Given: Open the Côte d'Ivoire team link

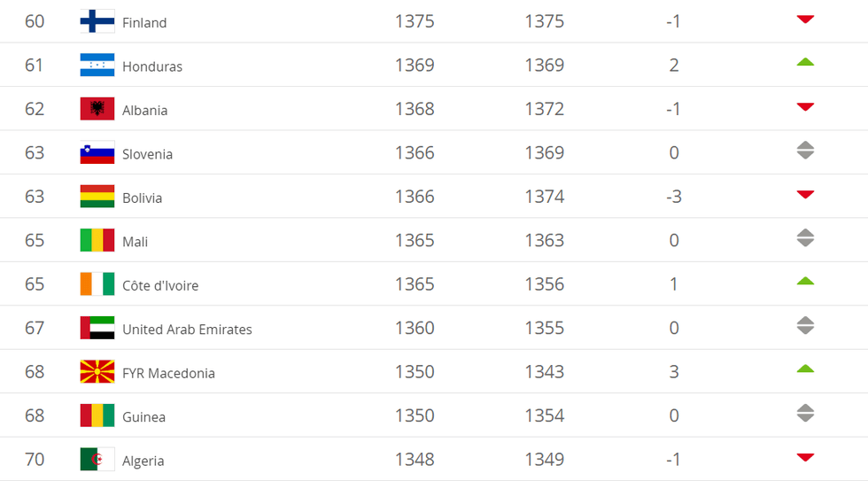Looking at the screenshot, I should pyautogui.click(x=160, y=285).
